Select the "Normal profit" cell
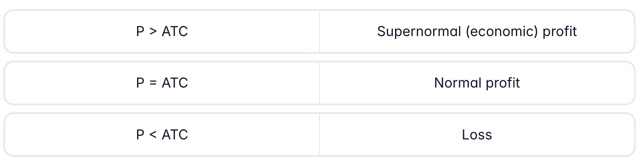Viewport: 644px width, 167px height. pos(477,83)
